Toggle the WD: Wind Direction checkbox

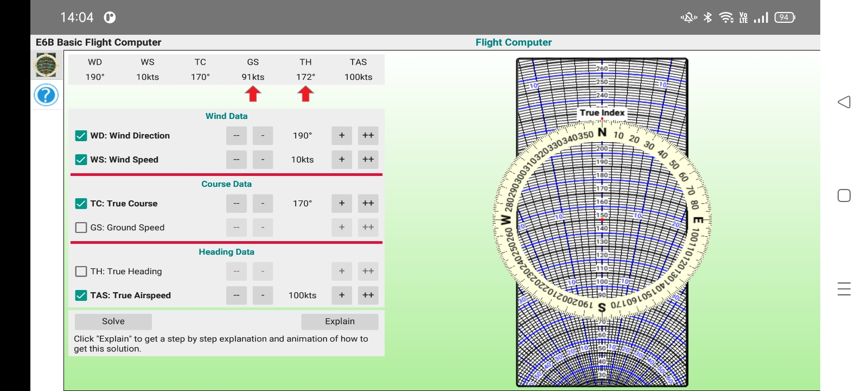click(81, 136)
